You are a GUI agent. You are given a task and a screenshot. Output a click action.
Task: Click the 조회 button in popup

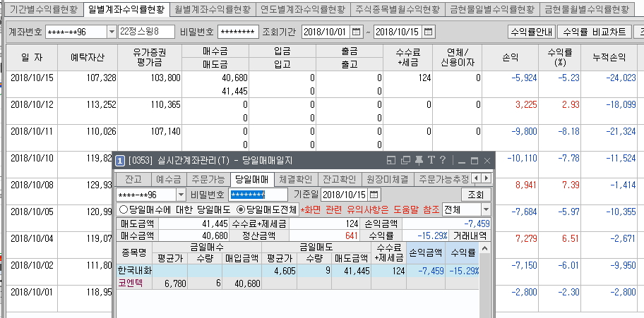coord(475,194)
